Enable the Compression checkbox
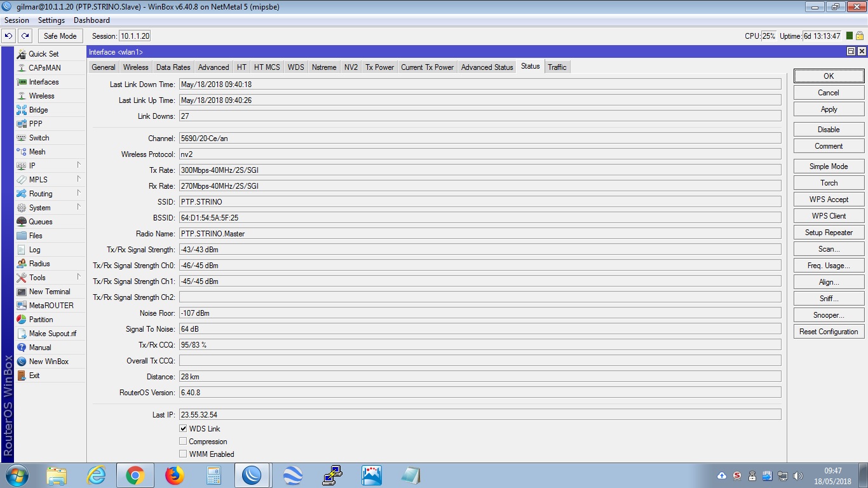Viewport: 868px width, 488px height. pos(183,442)
